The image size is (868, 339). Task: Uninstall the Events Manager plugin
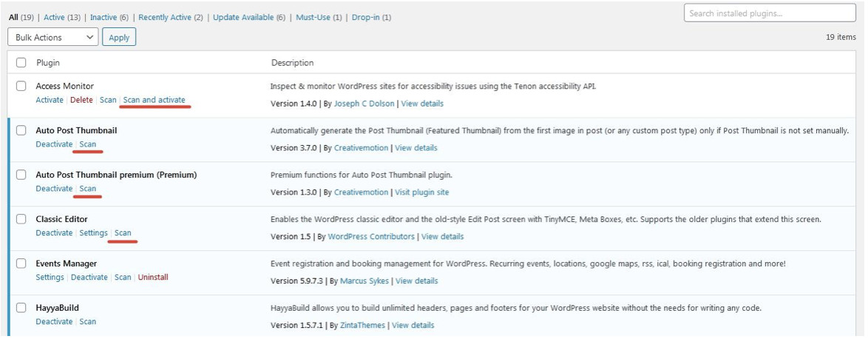coord(153,278)
